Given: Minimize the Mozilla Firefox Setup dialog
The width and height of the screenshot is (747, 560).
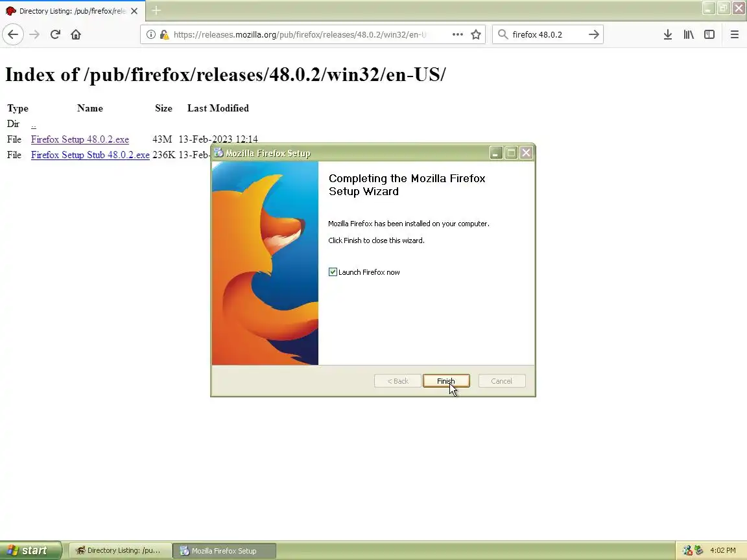Looking at the screenshot, I should 496,153.
